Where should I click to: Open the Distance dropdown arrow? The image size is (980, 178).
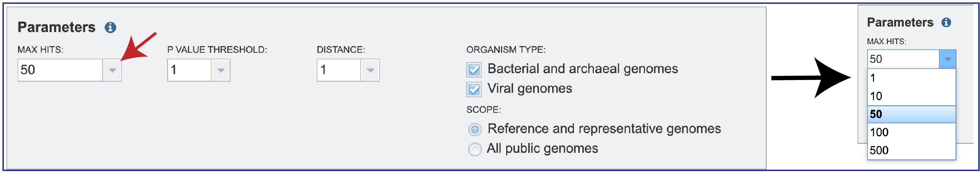point(370,70)
